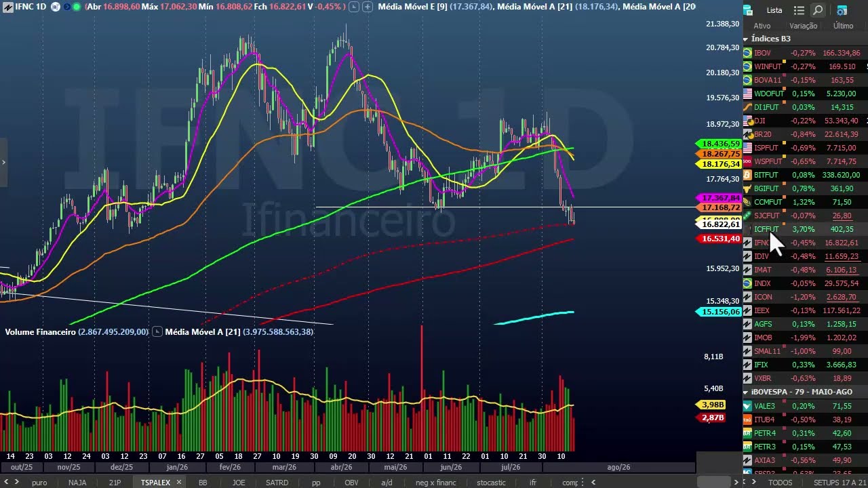Expand the collapsed left side panel arrow
The width and height of the screenshot is (868, 488).
tap(3, 162)
